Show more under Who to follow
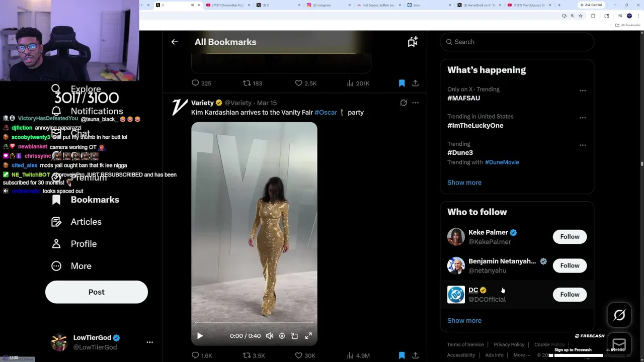Viewport: 644px width, 362px height. coord(464,320)
